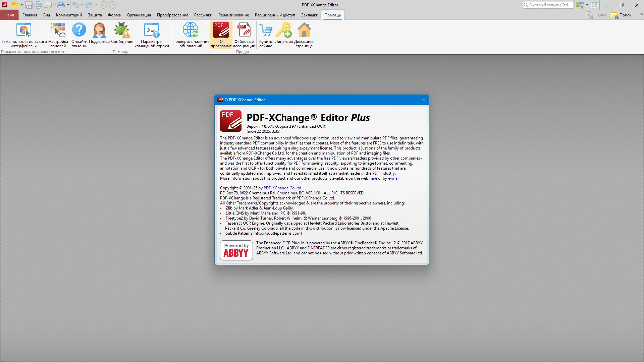Toggle full screen mode icon in title bar

click(594, 5)
